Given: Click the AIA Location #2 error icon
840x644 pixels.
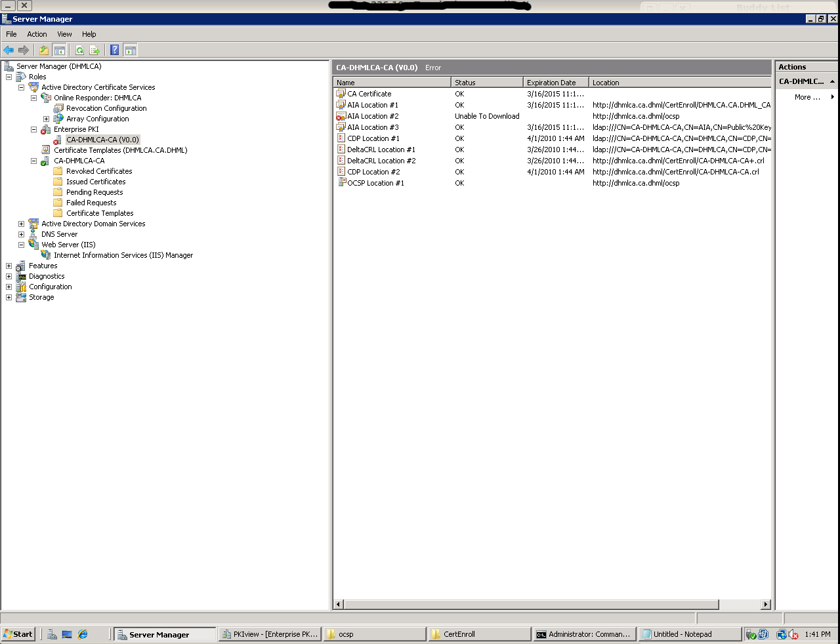Looking at the screenshot, I should click(341, 116).
